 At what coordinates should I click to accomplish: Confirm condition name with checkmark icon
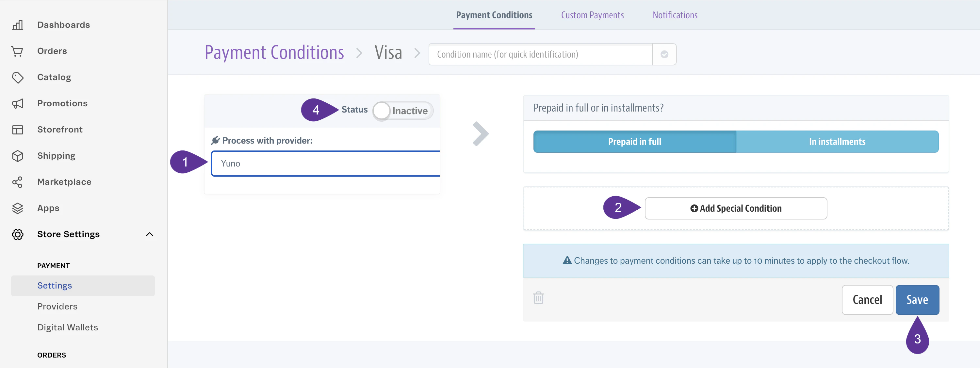point(664,55)
